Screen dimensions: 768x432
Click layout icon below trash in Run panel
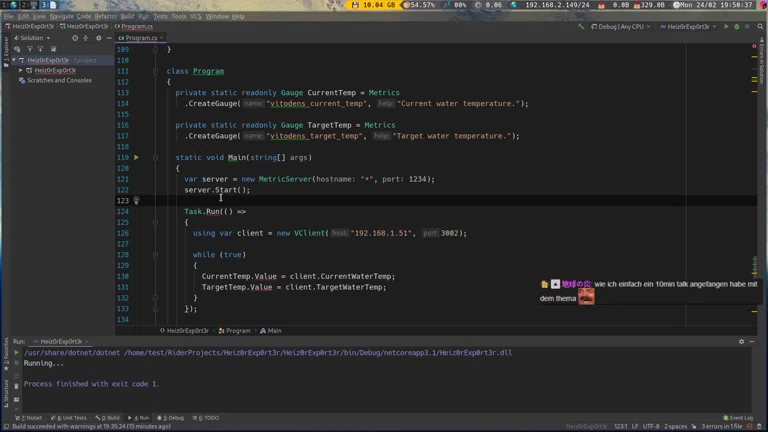[x=16, y=399]
